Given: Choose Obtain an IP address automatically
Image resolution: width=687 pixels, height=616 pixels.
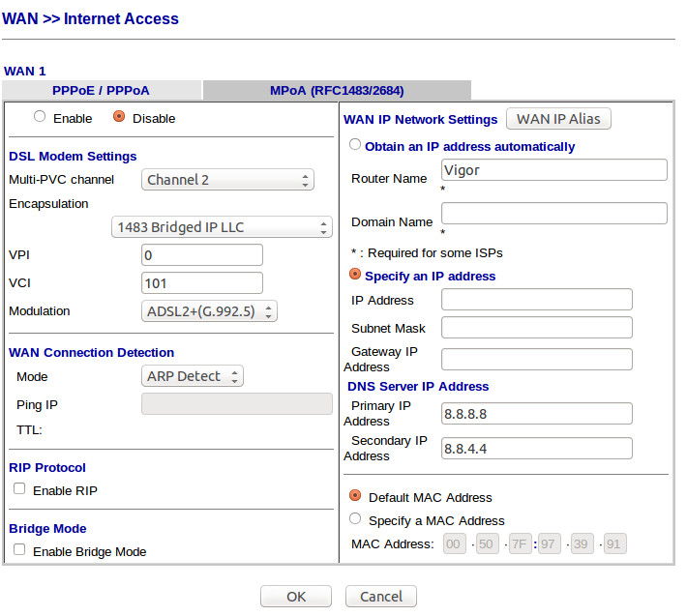Looking at the screenshot, I should pyautogui.click(x=355, y=145).
